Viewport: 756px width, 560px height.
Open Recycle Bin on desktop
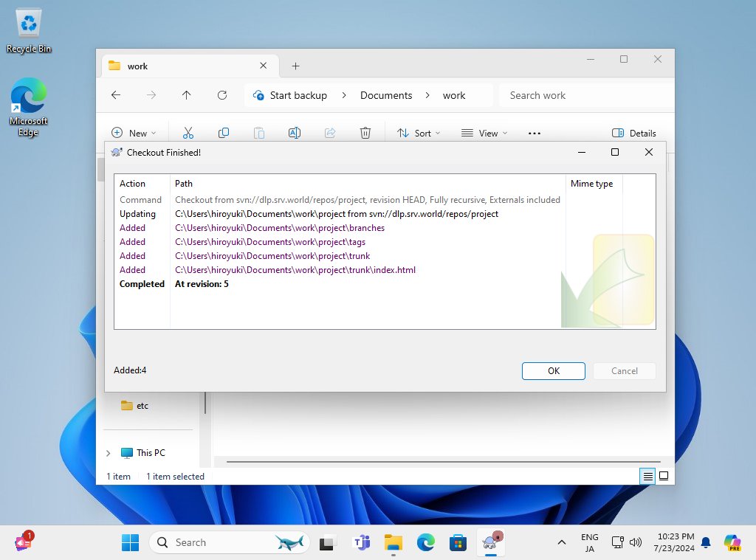(29, 31)
